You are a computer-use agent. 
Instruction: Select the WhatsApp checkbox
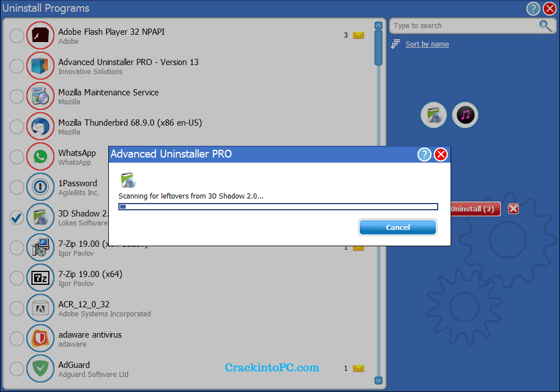click(x=17, y=156)
